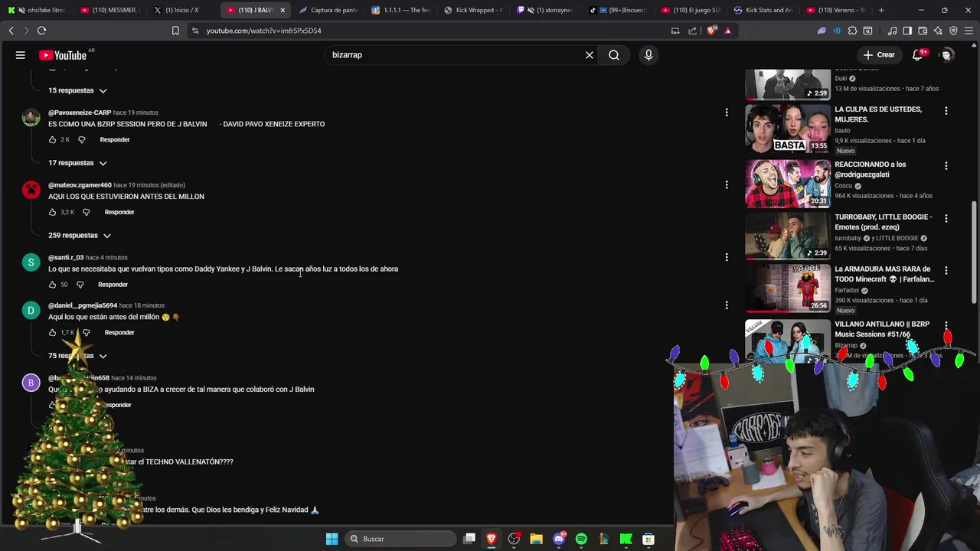Viewport: 980px width, 551px height.
Task: Open Brave Rewards triangle icon
Action: (x=728, y=31)
